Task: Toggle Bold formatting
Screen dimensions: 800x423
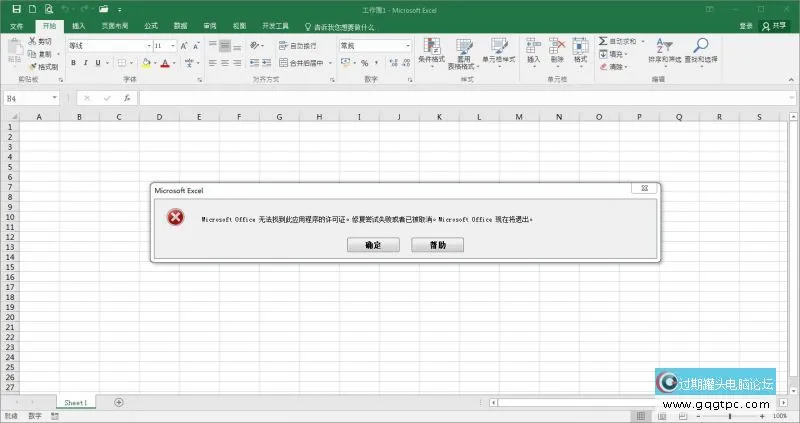Action: point(73,63)
